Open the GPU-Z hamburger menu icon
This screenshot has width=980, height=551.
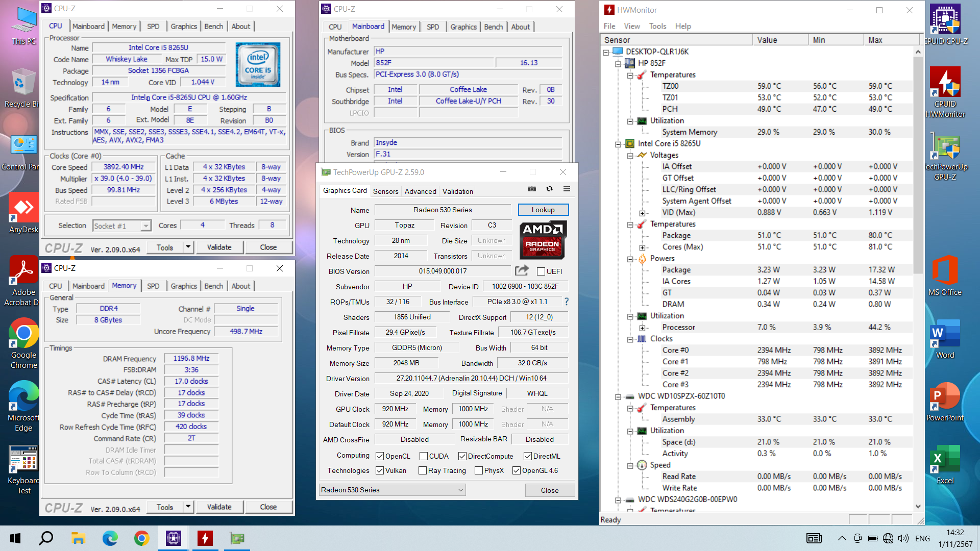pos(567,189)
